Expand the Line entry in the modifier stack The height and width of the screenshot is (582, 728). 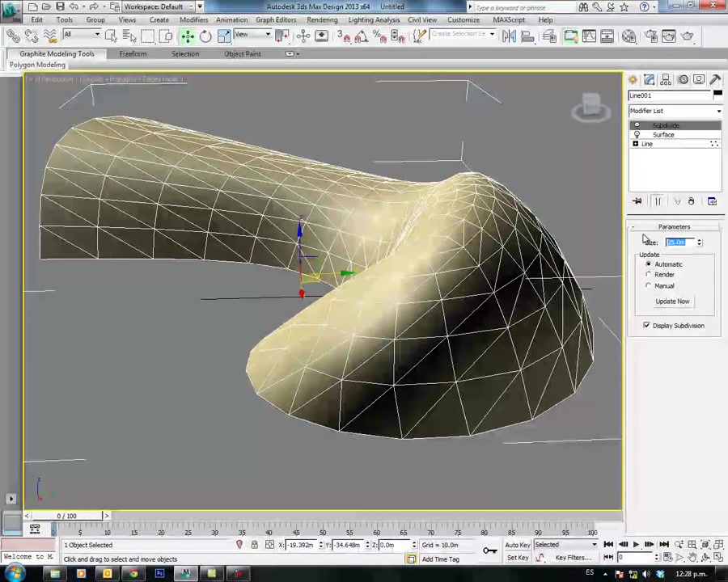(635, 144)
